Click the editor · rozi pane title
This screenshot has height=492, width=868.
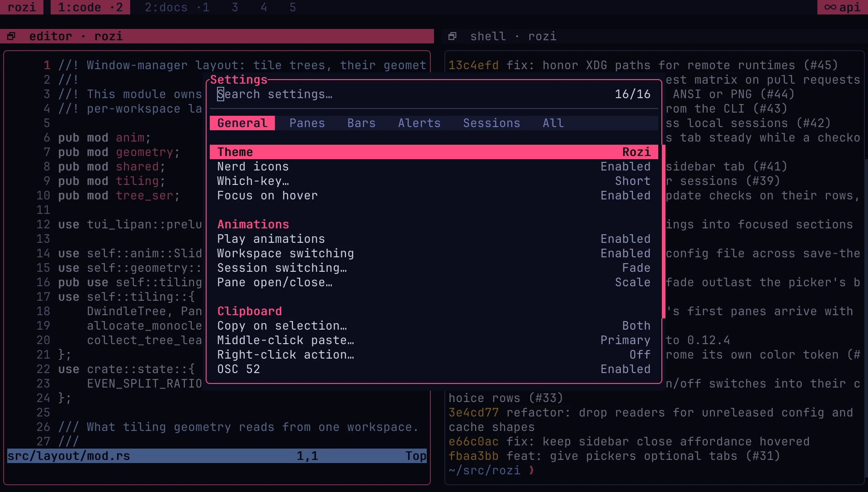(x=76, y=36)
